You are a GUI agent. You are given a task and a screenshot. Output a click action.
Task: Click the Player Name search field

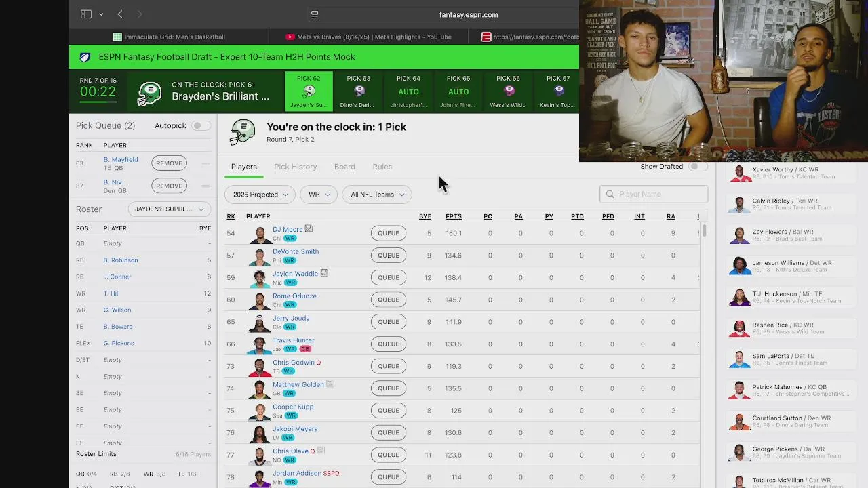654,194
